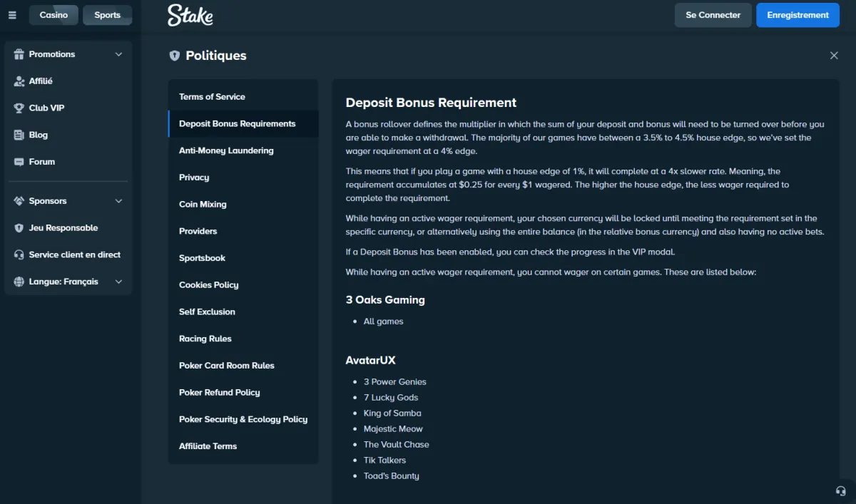856x504 pixels.
Task: Click the Se Connecter button
Action: (713, 15)
